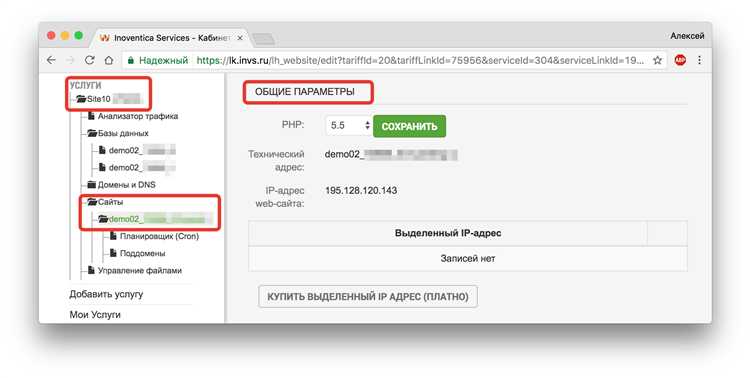Screen dimensions: 750x378
Task: Click the Добавить услугу link
Action: click(x=106, y=294)
